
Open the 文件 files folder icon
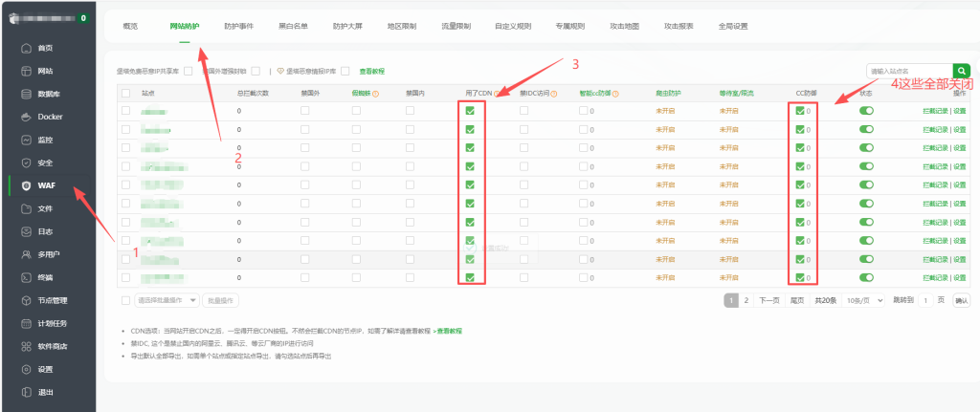[x=26, y=208]
